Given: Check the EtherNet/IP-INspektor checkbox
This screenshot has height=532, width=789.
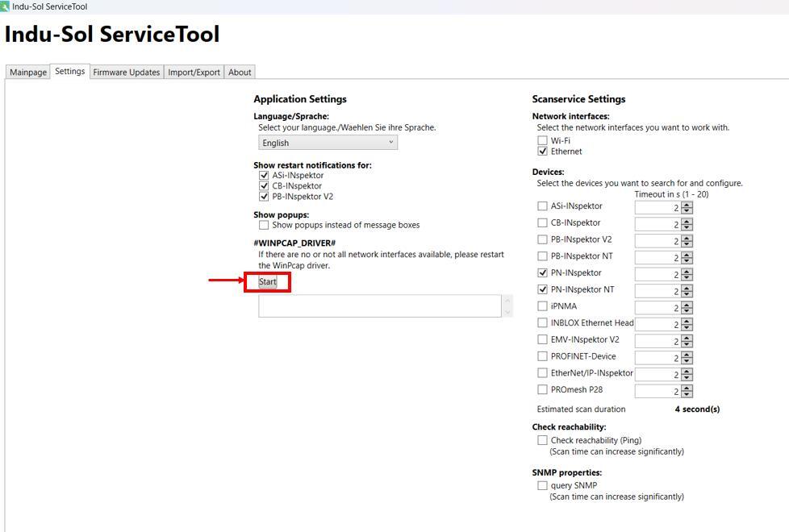Looking at the screenshot, I should pos(542,373).
